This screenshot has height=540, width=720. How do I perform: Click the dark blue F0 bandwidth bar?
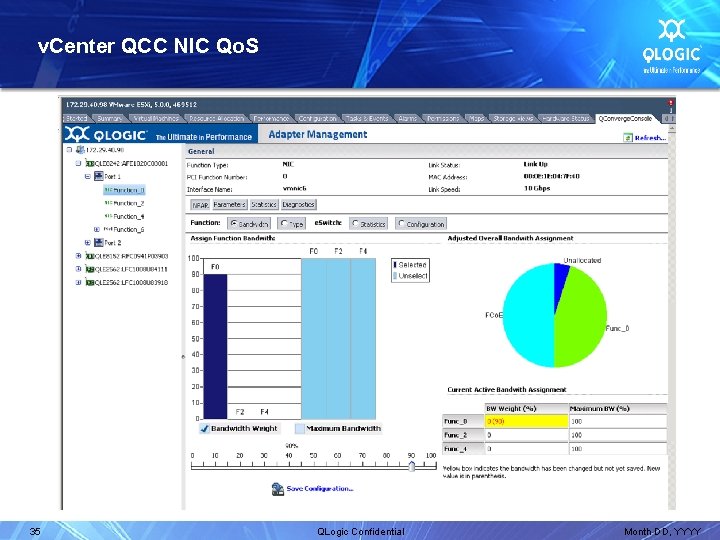click(x=215, y=346)
